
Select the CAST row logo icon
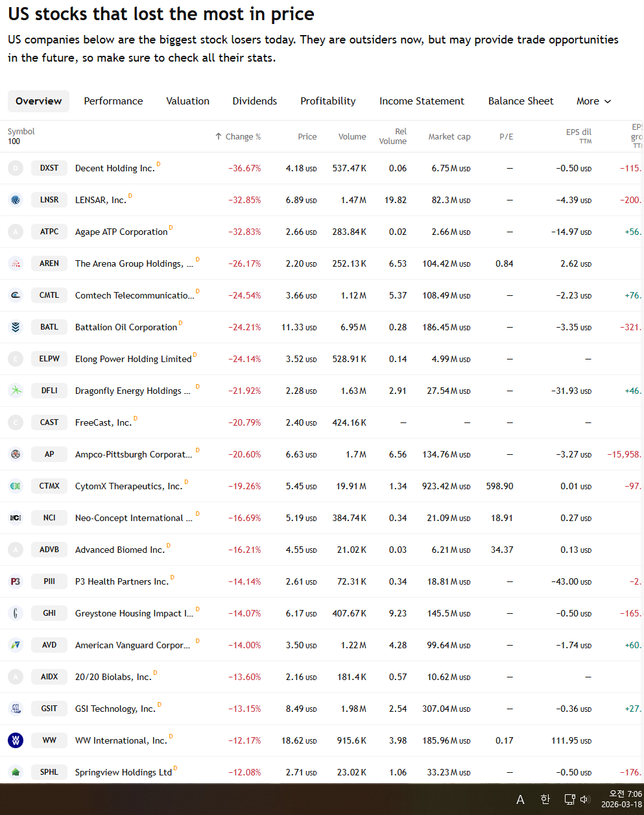16,422
